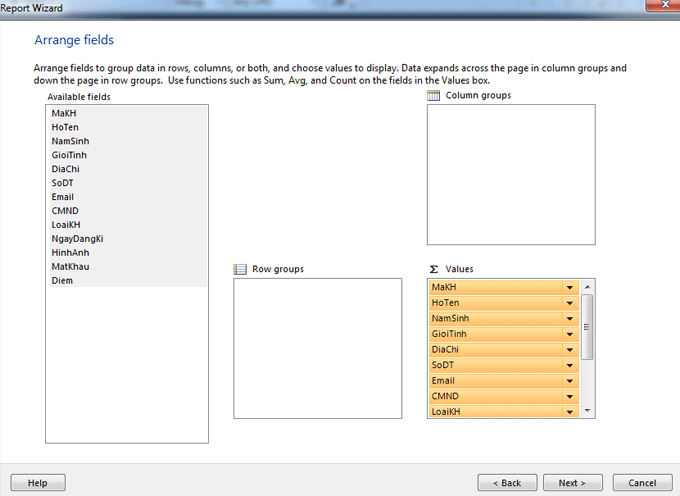Click inside the Column groups box

(x=511, y=174)
